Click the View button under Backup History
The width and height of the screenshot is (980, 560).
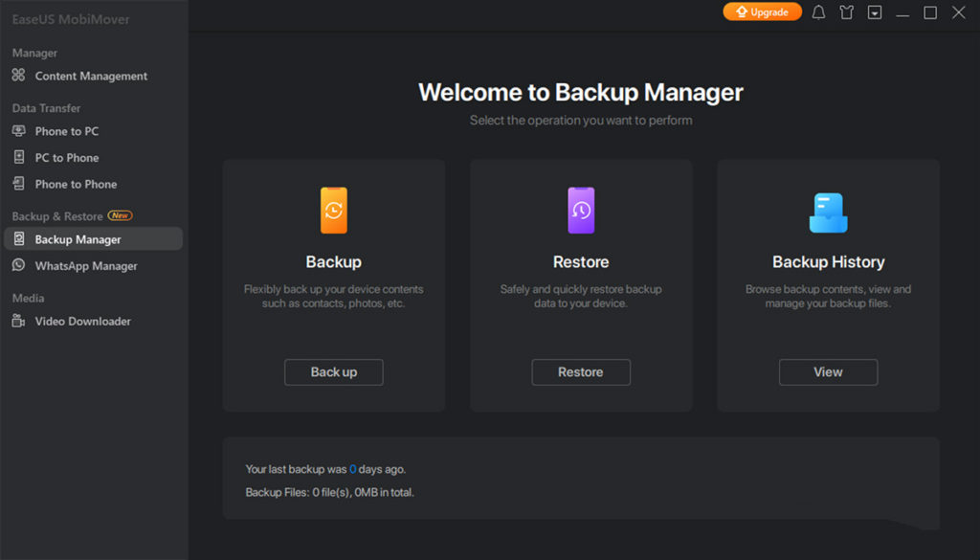pyautogui.click(x=828, y=371)
